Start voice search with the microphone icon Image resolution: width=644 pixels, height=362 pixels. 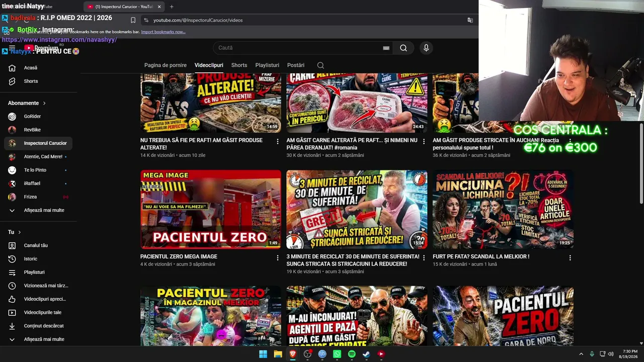tap(426, 48)
